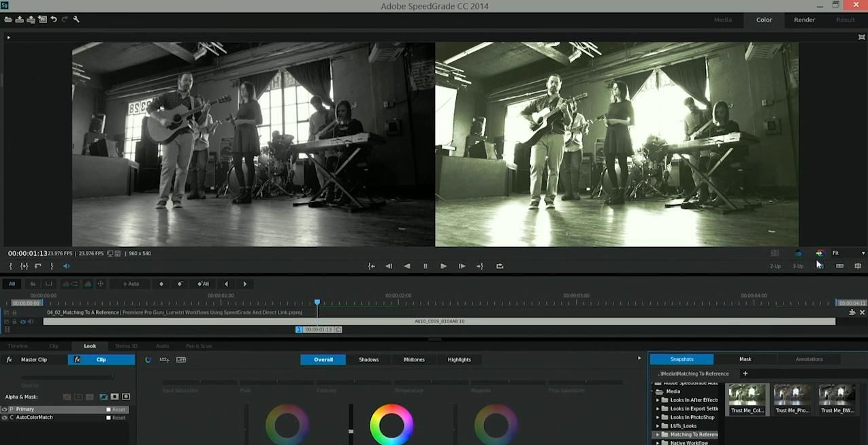The height and width of the screenshot is (445, 868).
Task: Select the Shadows tonal range button
Action: (x=368, y=359)
